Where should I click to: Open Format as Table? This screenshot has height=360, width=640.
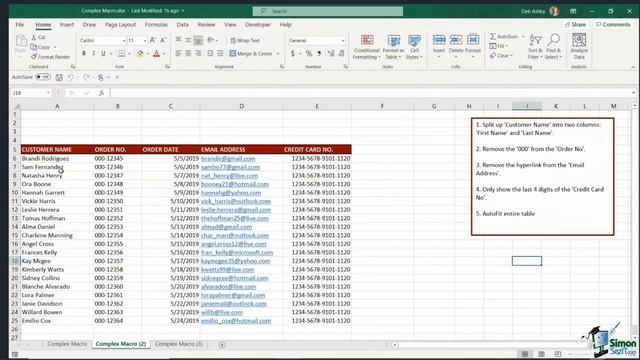click(x=393, y=47)
